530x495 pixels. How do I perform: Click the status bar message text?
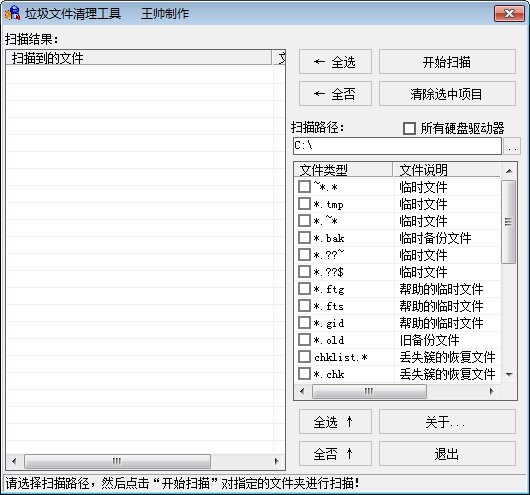point(183,484)
